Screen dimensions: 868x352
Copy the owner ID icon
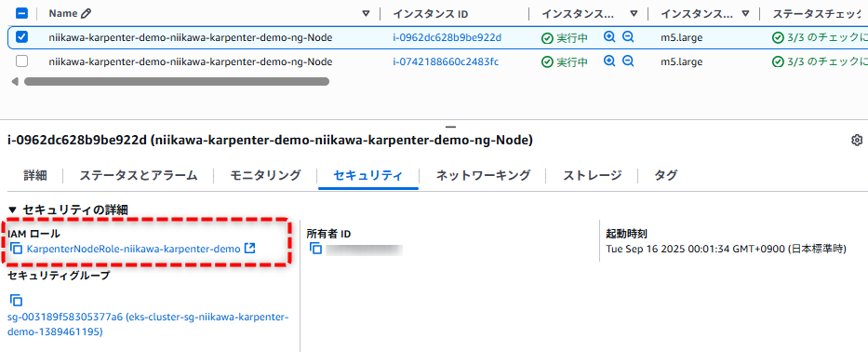pyautogui.click(x=315, y=249)
